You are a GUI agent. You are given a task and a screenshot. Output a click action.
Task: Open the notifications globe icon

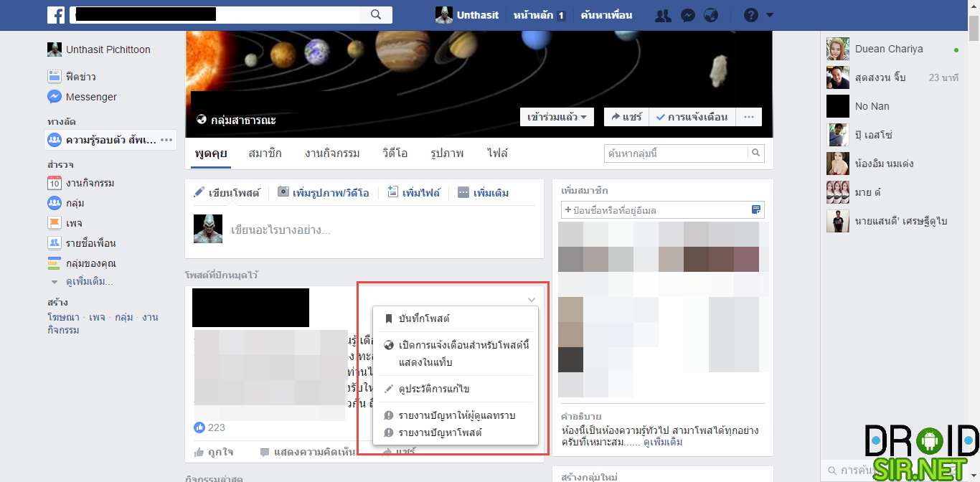(x=710, y=16)
